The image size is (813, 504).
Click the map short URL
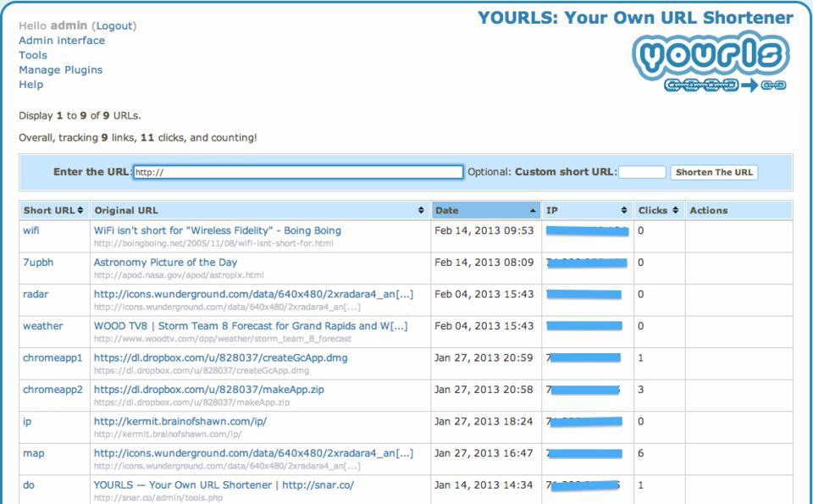[x=33, y=454]
